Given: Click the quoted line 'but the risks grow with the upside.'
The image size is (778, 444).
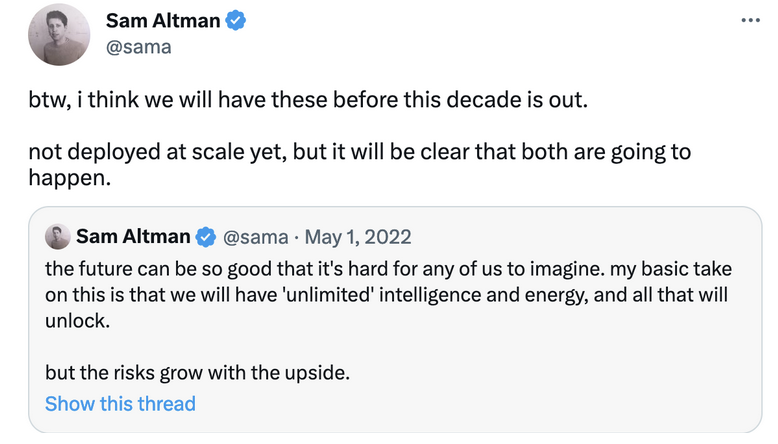Looking at the screenshot, I should tap(197, 373).
